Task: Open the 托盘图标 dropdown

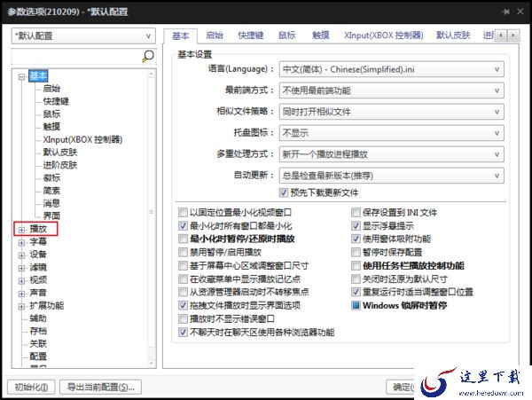Action: click(x=391, y=133)
